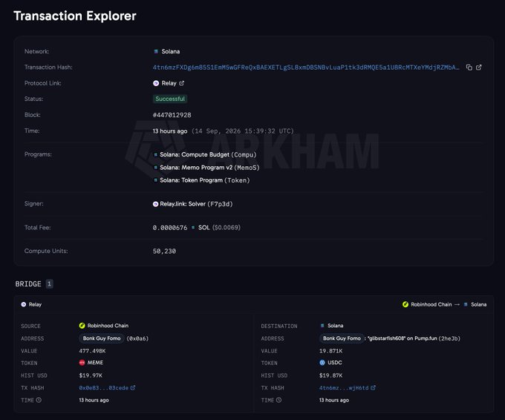The image size is (505, 420).
Task: Open destination Bonk Guy Fomo address tag
Action: pyautogui.click(x=342, y=338)
